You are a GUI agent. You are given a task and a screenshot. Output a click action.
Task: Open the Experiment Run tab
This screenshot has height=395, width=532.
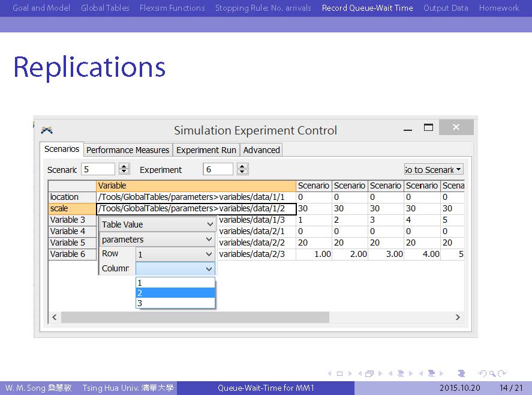point(206,150)
